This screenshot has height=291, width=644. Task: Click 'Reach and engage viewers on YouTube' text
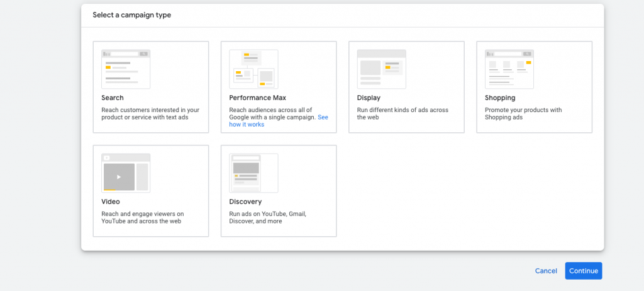(x=143, y=217)
